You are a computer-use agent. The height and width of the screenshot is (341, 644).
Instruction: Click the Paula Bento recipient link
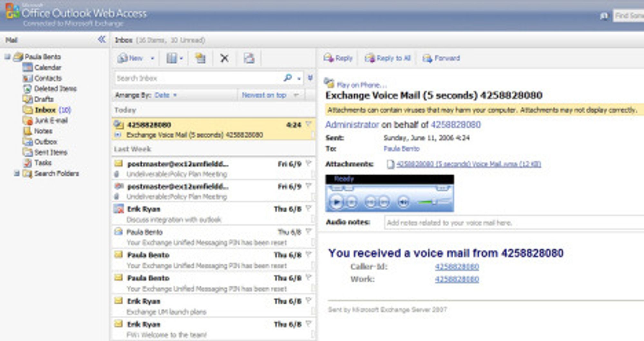[401, 149]
